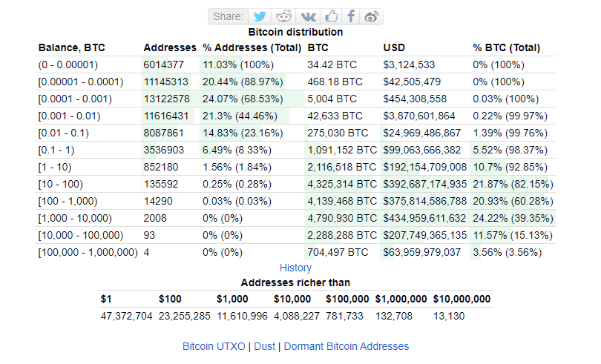
Task: Click the 21.87% (82.15%) BTC share cell
Action: click(x=513, y=185)
